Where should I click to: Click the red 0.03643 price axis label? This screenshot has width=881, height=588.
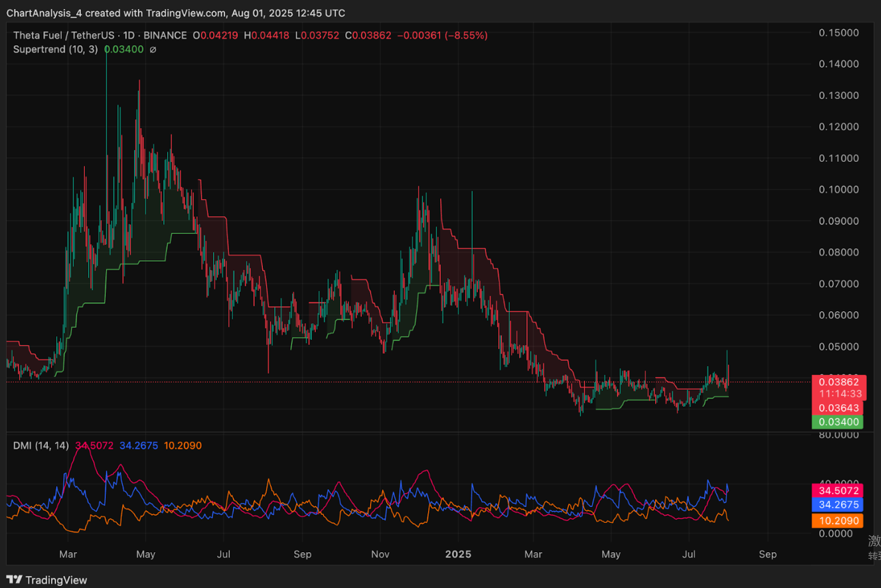[838, 408]
